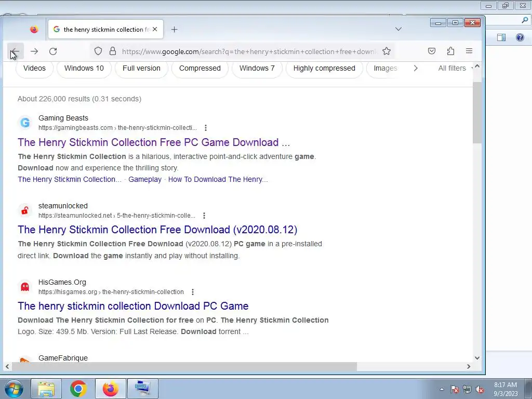Open the steamunlocked Free Download (v2020.08.12) link
The image size is (532, 399).
pos(157,230)
